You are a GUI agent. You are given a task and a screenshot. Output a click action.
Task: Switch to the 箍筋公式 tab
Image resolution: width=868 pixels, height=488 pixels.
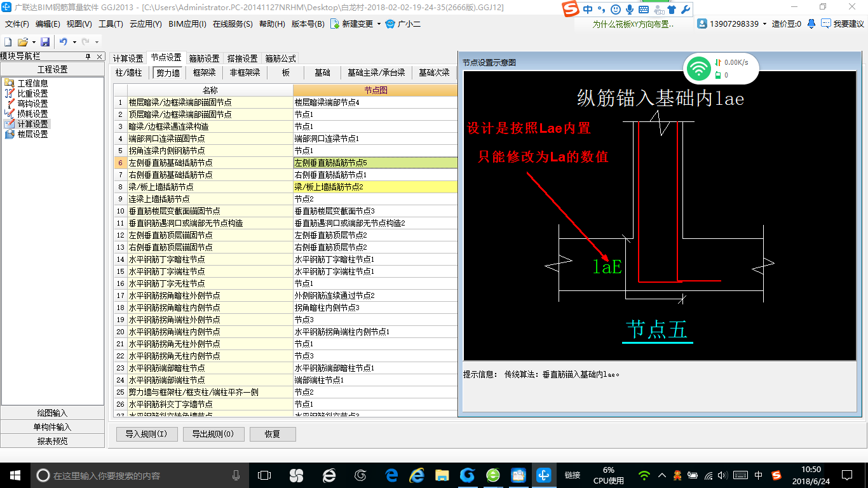(x=280, y=58)
